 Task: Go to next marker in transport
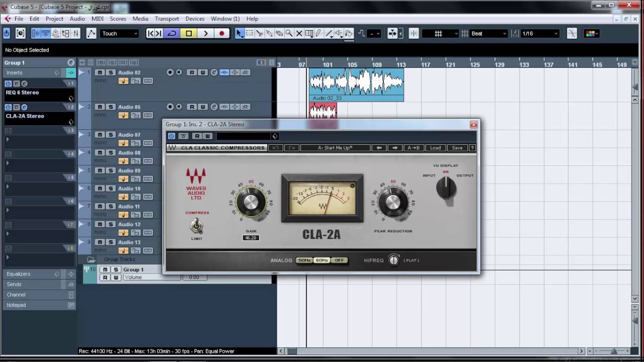158,34
